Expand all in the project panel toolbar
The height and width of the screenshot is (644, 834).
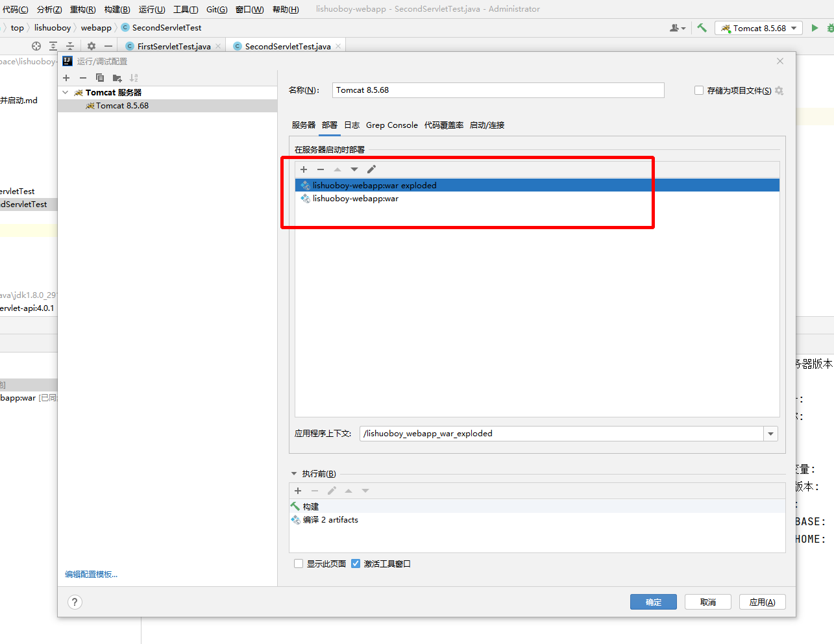pos(53,46)
